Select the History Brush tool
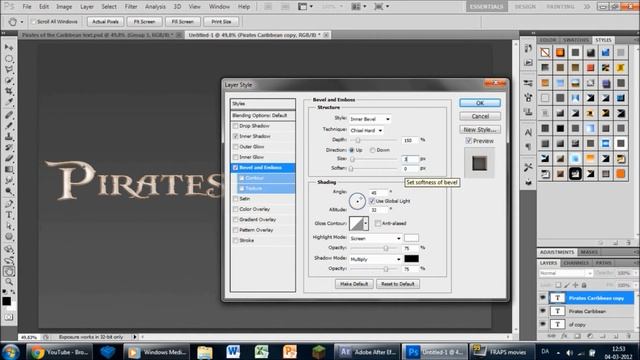640x360 pixels. pyautogui.click(x=9, y=147)
